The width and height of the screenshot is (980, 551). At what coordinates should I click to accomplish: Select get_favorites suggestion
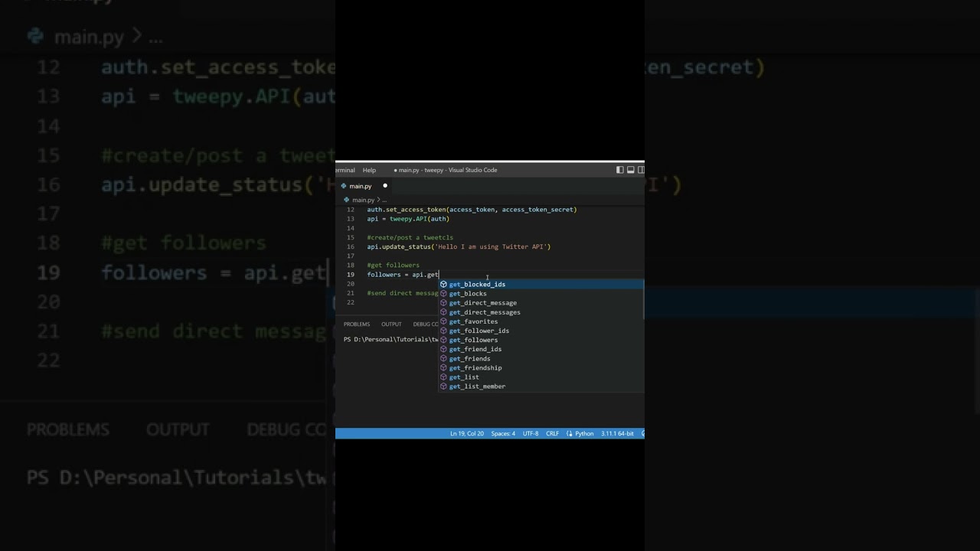point(541,321)
